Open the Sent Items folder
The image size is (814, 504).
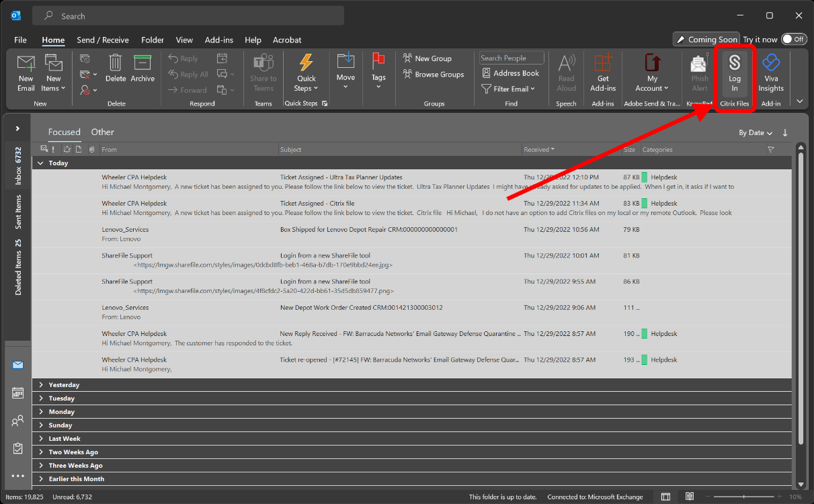pos(18,212)
